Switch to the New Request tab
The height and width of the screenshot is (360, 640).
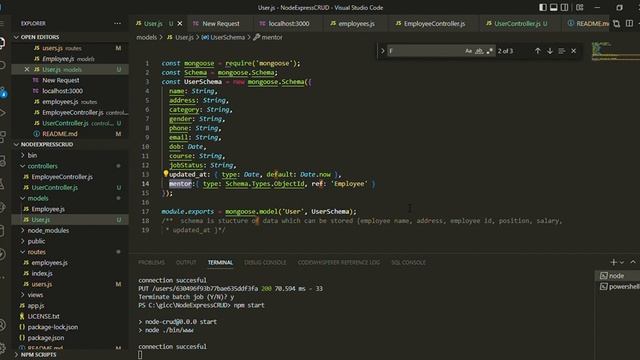pos(220,24)
